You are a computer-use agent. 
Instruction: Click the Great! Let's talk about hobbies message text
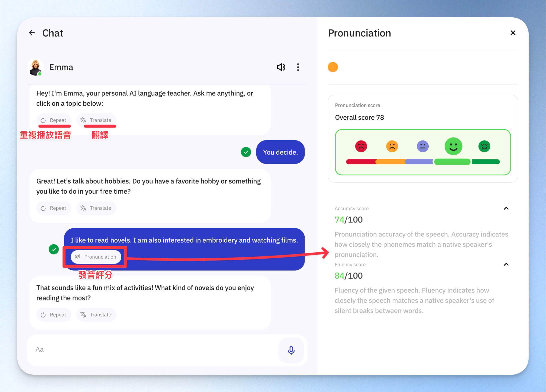coord(148,186)
